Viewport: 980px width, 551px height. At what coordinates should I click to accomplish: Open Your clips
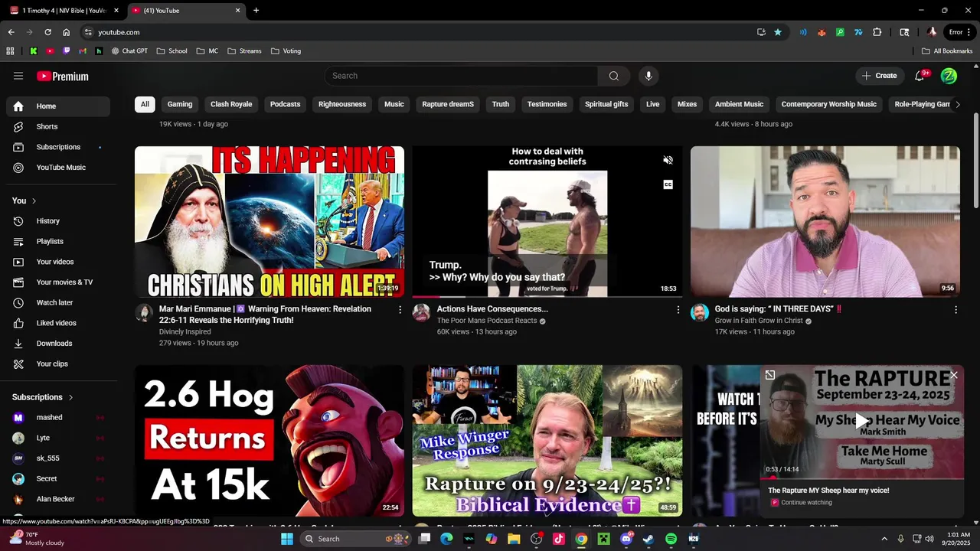[x=58, y=364]
